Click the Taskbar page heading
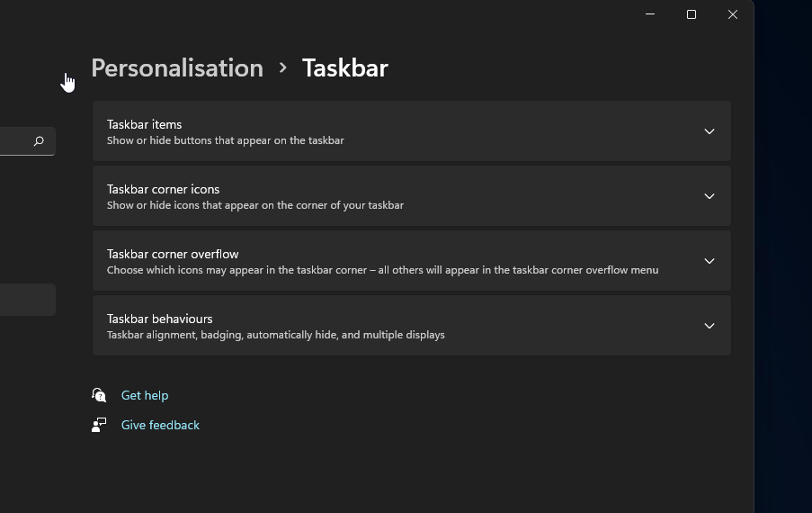This screenshot has width=812, height=513. pos(345,68)
